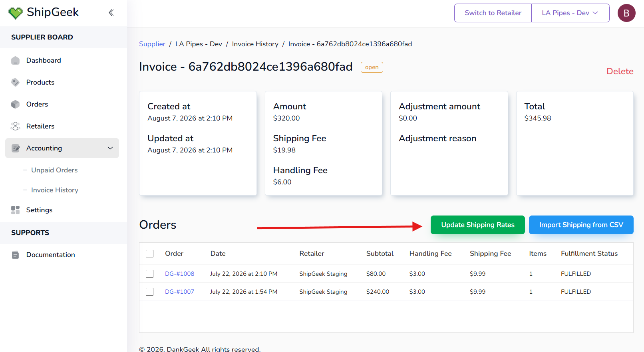
Task: Click LA Pipes - Dev breadcrumb
Action: [199, 44]
